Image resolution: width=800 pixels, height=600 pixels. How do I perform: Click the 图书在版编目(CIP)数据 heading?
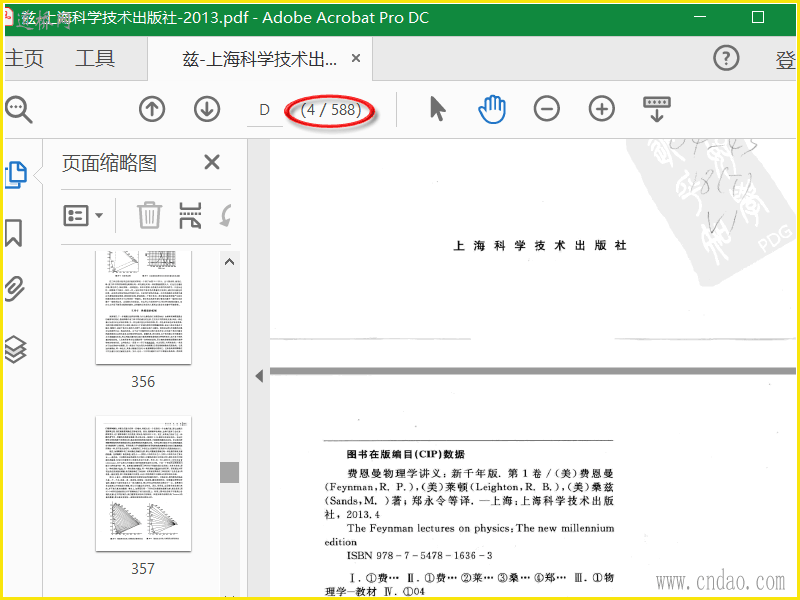(406, 454)
